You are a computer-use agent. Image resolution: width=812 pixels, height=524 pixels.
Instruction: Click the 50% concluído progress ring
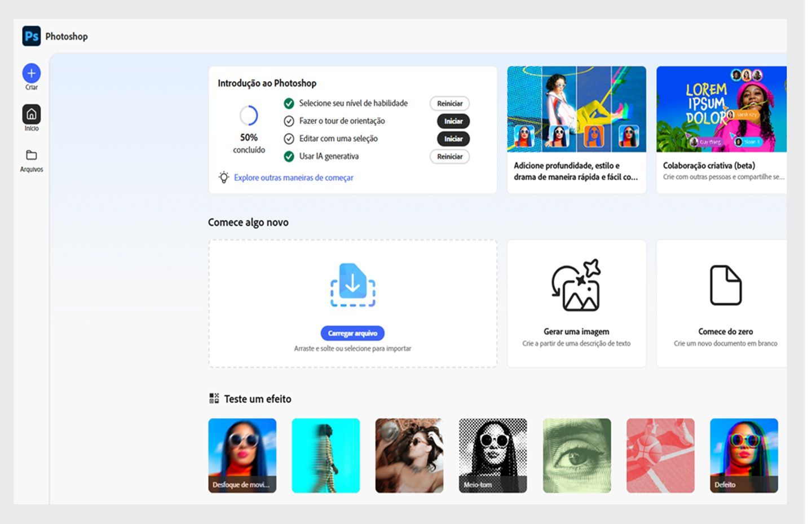point(249,117)
